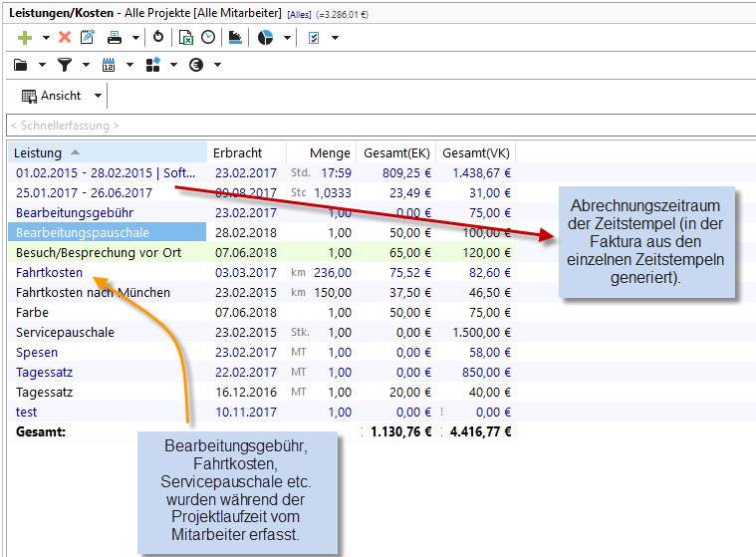Click the clock timestamp icon
The height and width of the screenshot is (557, 756).
[207, 37]
